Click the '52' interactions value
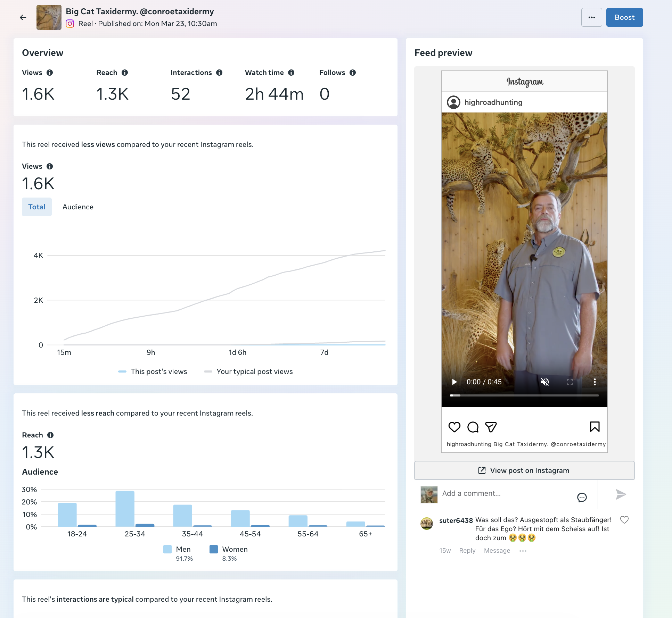 181,94
